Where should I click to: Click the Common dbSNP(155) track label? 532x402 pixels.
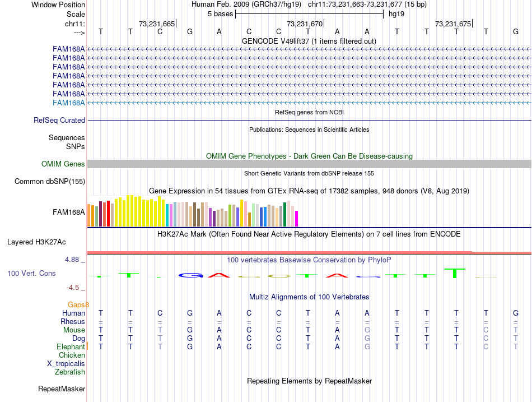tap(50, 182)
